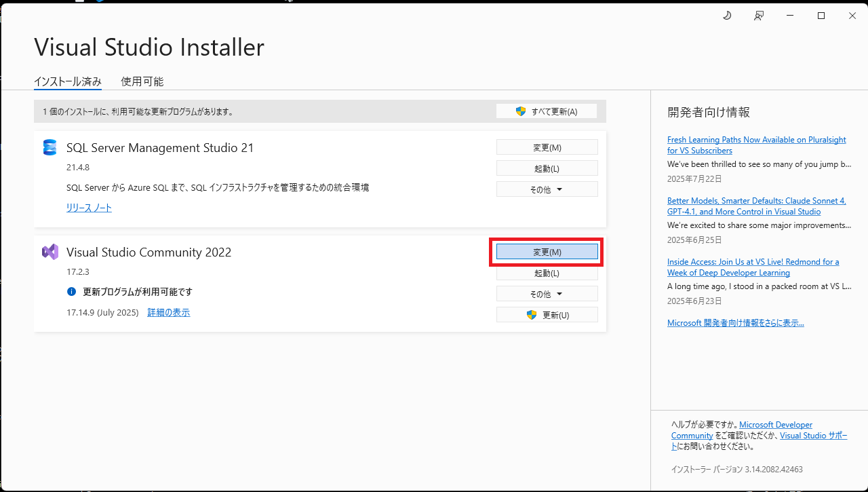
Task: Minimize the installer window
Action: click(790, 16)
